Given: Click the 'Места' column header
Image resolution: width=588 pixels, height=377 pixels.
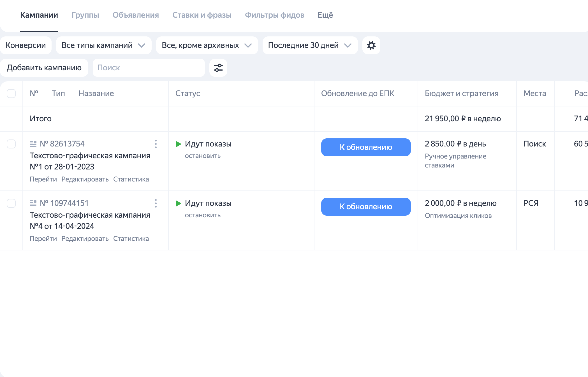Looking at the screenshot, I should coord(535,94).
